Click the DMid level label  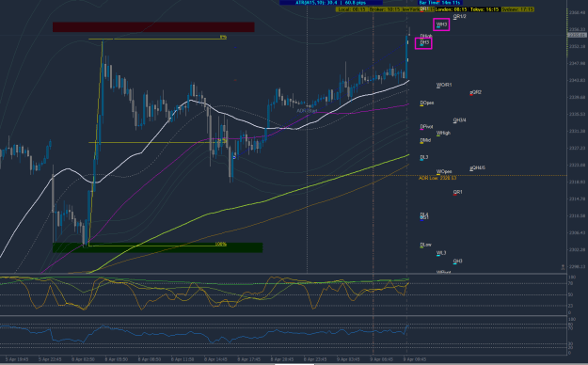pyautogui.click(x=425, y=140)
